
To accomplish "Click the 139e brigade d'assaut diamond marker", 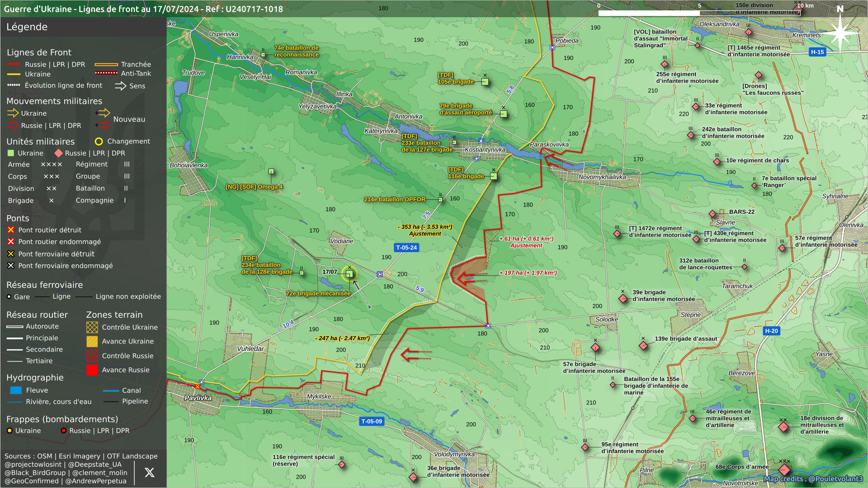I will [643, 346].
